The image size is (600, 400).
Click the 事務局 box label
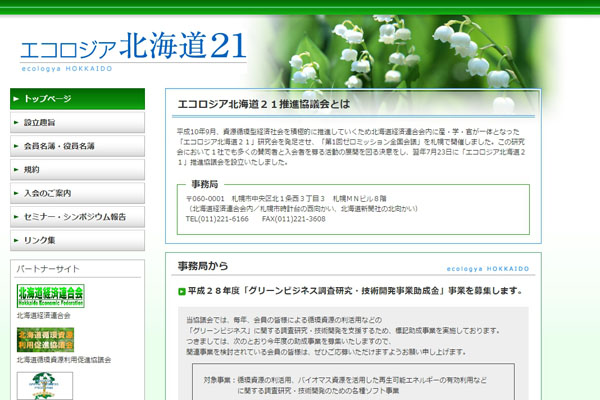tap(205, 184)
